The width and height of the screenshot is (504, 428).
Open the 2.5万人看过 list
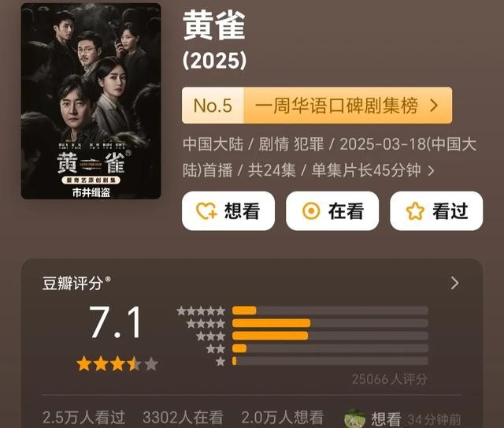[x=83, y=418]
